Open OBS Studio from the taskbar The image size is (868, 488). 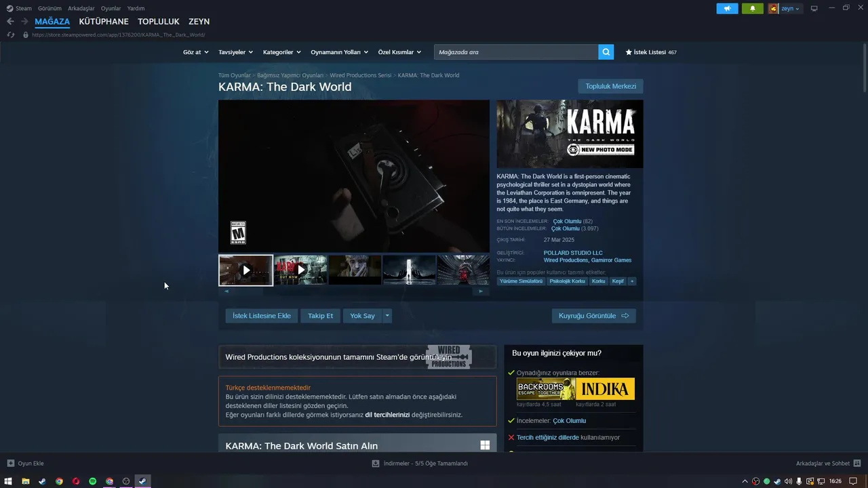pos(126,481)
